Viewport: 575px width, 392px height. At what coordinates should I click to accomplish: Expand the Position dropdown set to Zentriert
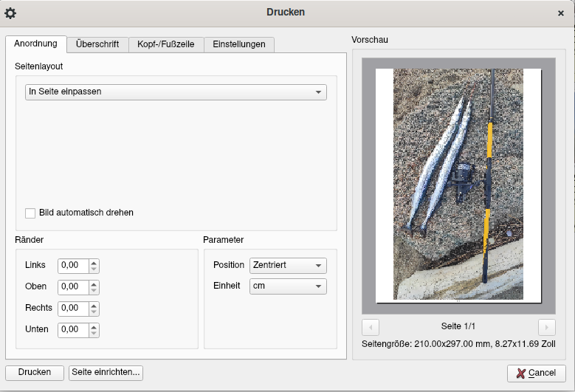(288, 265)
